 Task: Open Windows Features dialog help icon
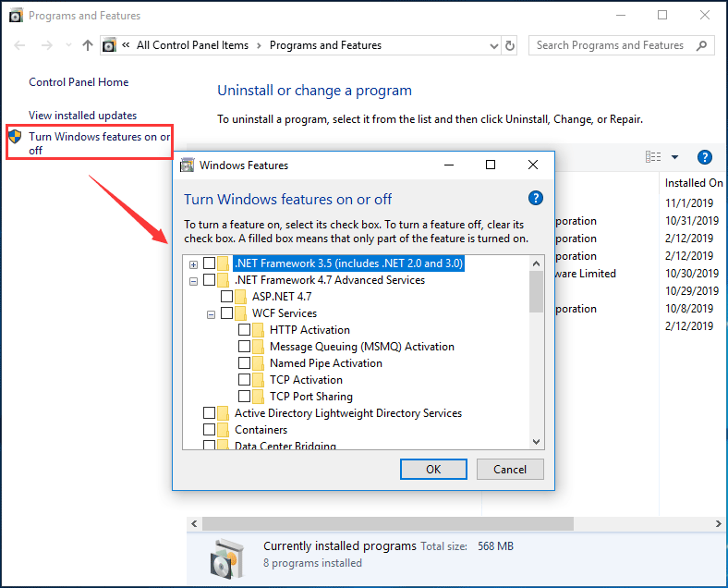(x=535, y=199)
